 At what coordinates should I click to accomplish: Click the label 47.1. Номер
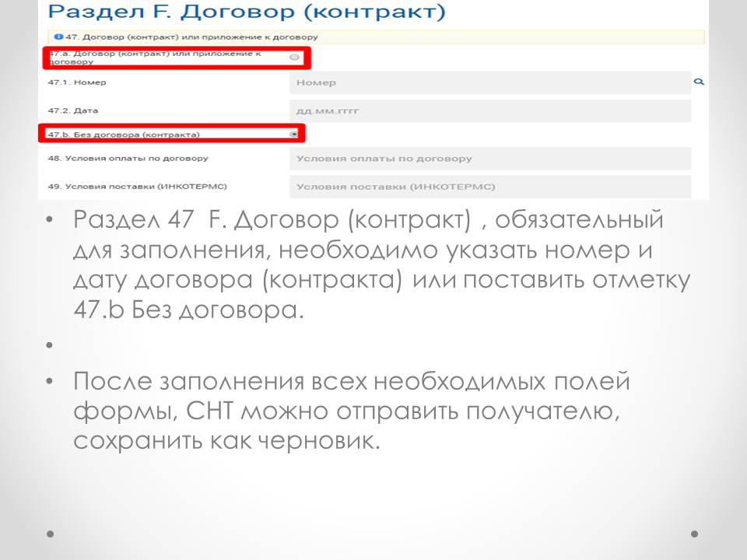[77, 82]
